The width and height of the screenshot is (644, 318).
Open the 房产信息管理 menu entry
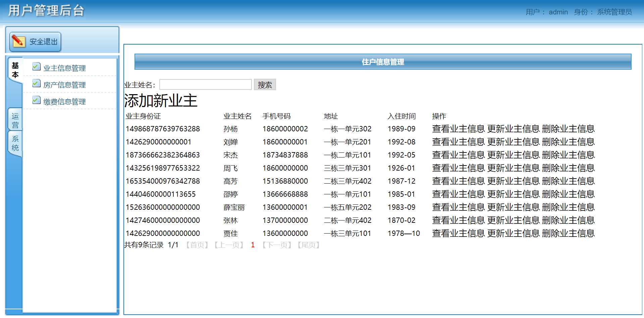tap(64, 84)
